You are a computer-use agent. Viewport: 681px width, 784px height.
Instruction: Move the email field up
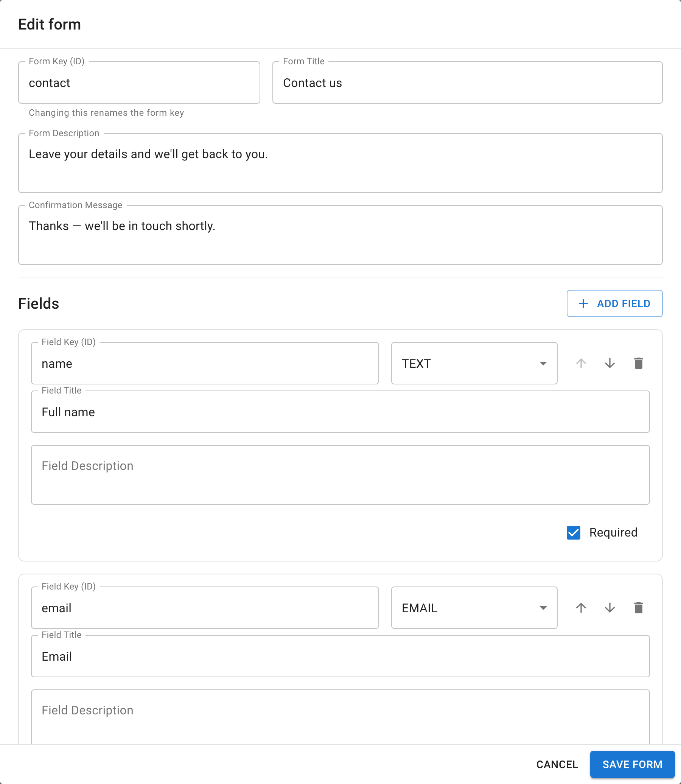[x=581, y=608]
